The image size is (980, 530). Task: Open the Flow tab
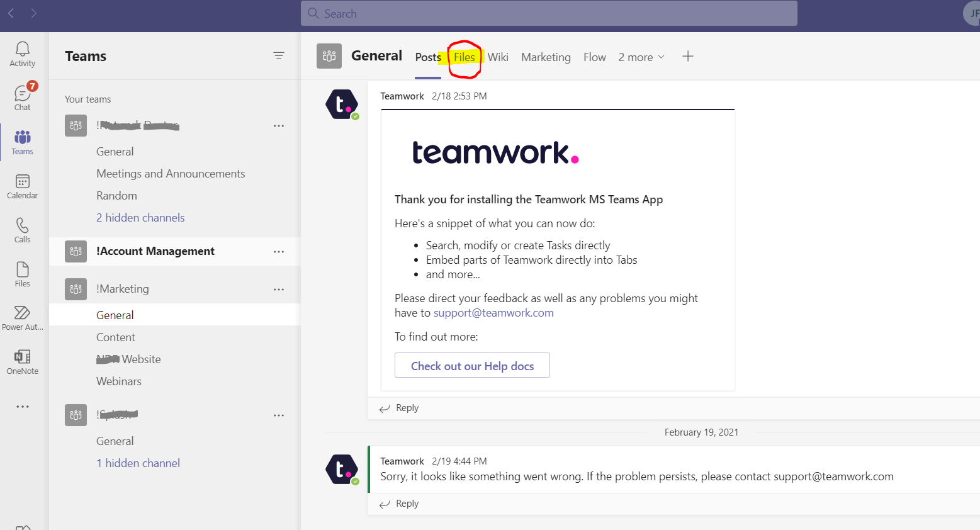click(595, 57)
